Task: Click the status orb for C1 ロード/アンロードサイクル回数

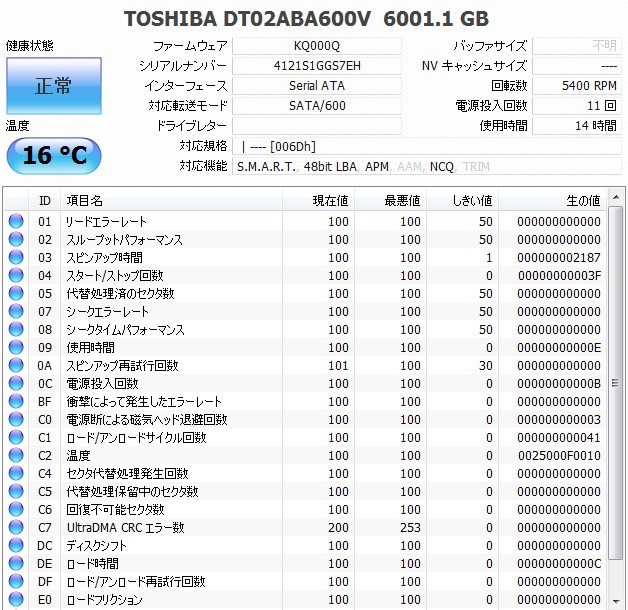Action: coord(16,437)
